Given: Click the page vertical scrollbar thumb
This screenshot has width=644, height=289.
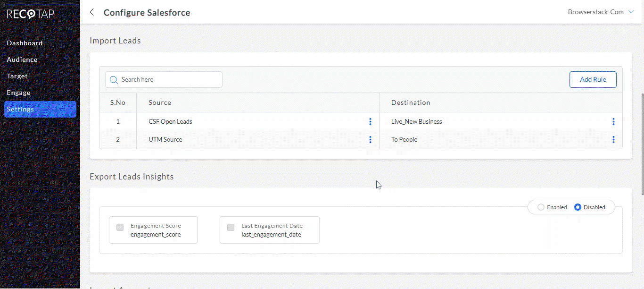Looking at the screenshot, I should [642, 144].
